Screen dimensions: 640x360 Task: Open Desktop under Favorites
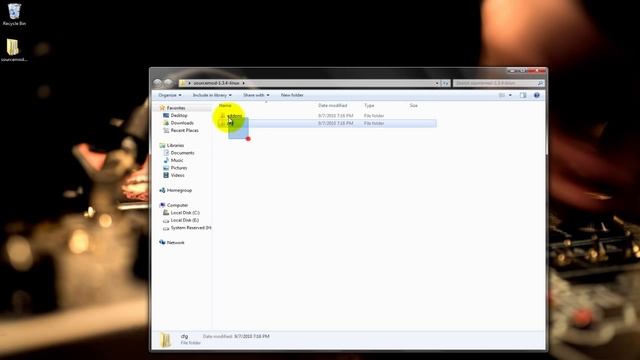coord(179,116)
